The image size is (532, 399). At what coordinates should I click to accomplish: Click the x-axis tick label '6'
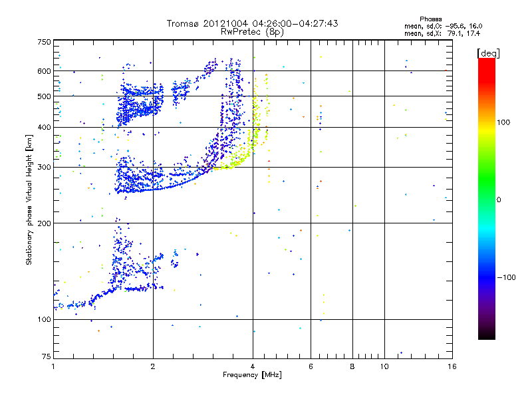[311, 366]
